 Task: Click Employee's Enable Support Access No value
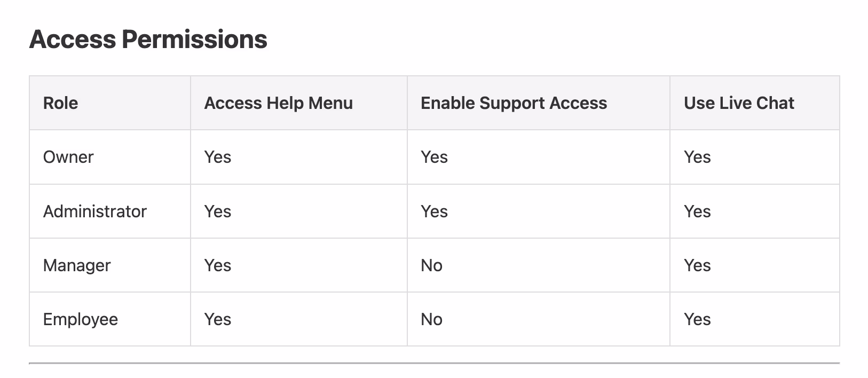coord(431,319)
